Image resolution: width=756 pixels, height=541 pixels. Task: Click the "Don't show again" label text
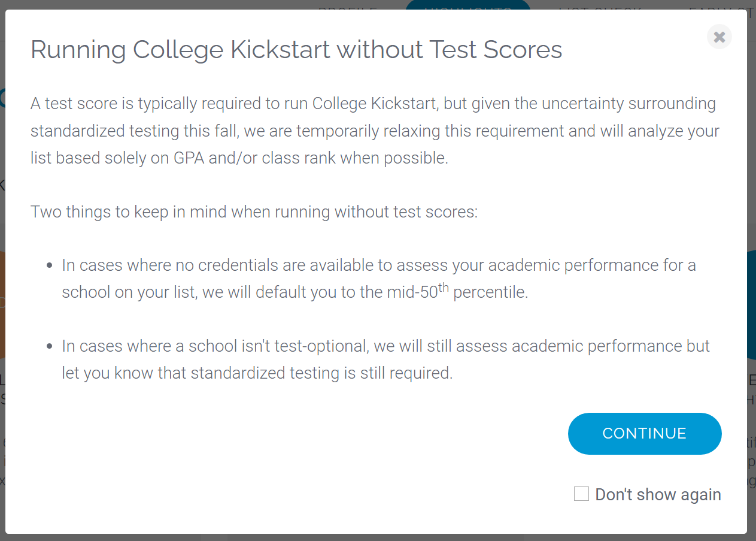pos(658,494)
